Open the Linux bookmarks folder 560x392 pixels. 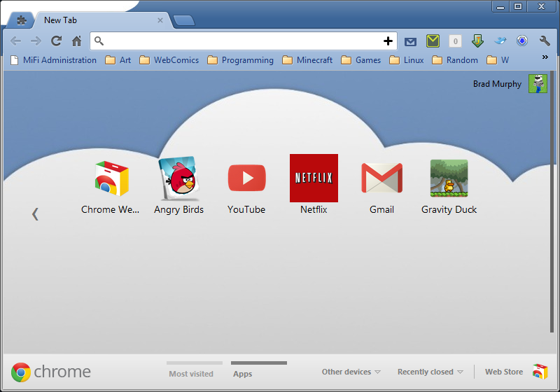[x=407, y=60]
